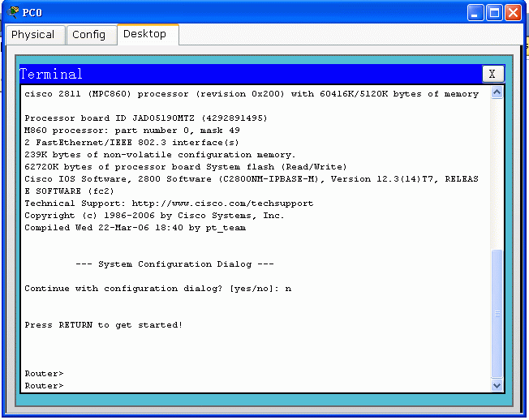Click the PC0 application icon in title bar
Viewport: 529px width, 420px height.
click(13, 12)
